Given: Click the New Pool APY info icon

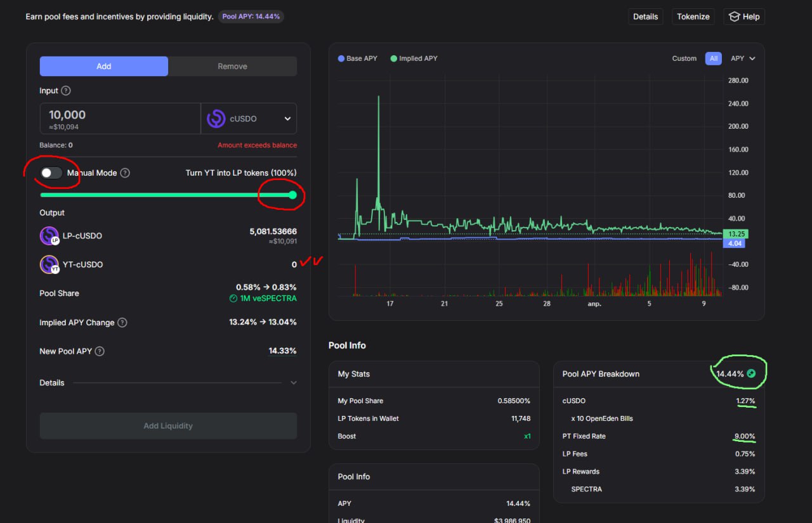Looking at the screenshot, I should [x=100, y=351].
